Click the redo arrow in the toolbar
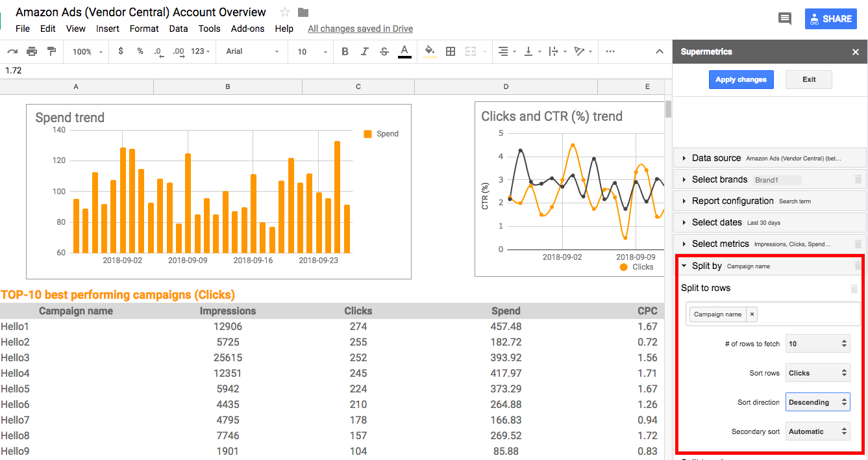The height and width of the screenshot is (460, 868). [12, 51]
